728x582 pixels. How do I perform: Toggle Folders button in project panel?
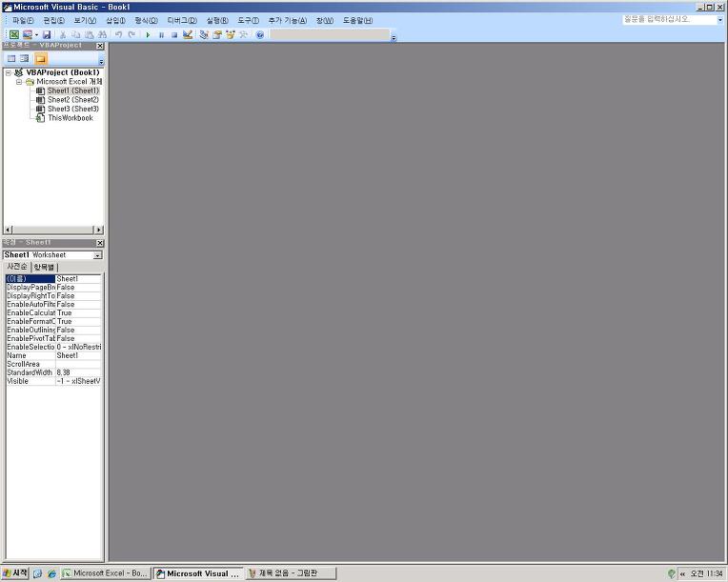click(x=41, y=58)
